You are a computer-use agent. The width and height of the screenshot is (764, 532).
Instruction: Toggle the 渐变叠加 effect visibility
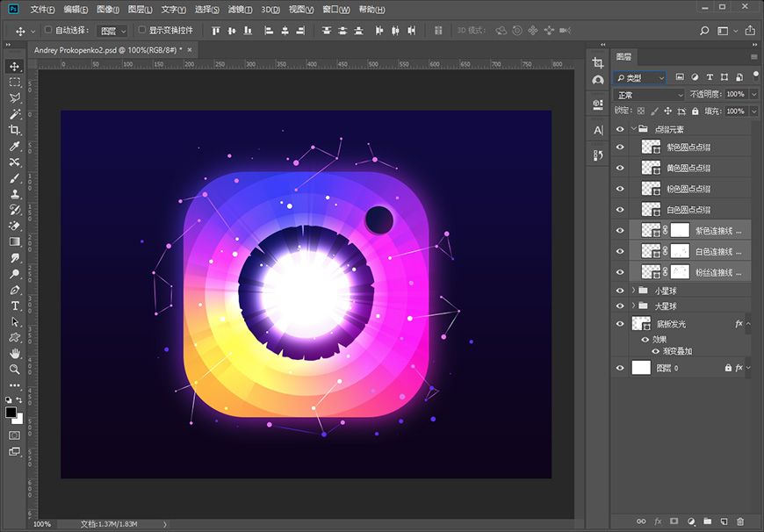(x=655, y=351)
